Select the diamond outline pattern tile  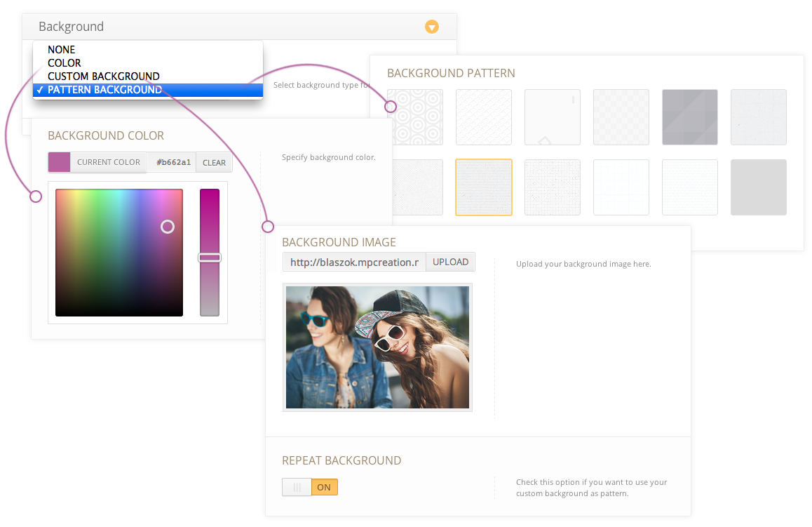[552, 117]
